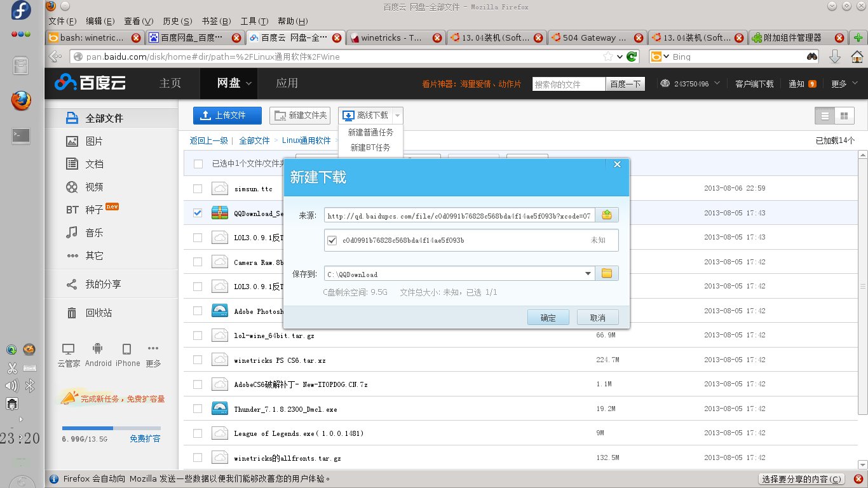Open the 书签(B) bookmarks menu

[217, 22]
